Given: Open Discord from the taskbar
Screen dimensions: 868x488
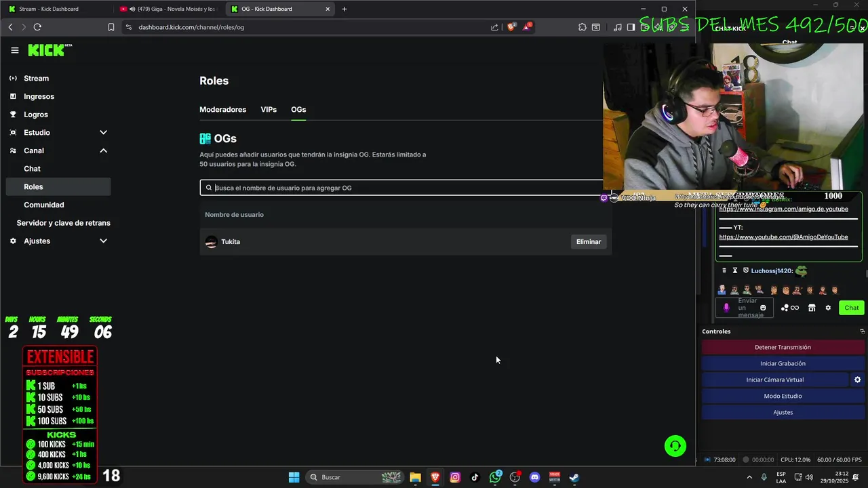Looking at the screenshot, I should pyautogui.click(x=534, y=477).
